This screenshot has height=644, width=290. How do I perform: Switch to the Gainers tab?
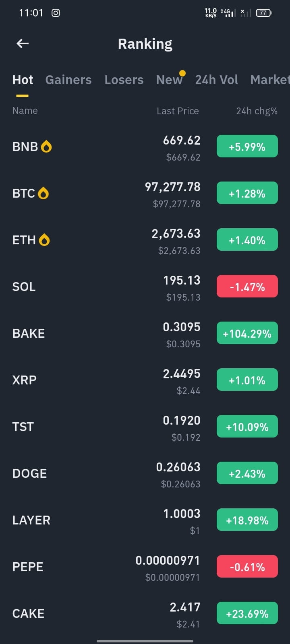[x=68, y=80]
